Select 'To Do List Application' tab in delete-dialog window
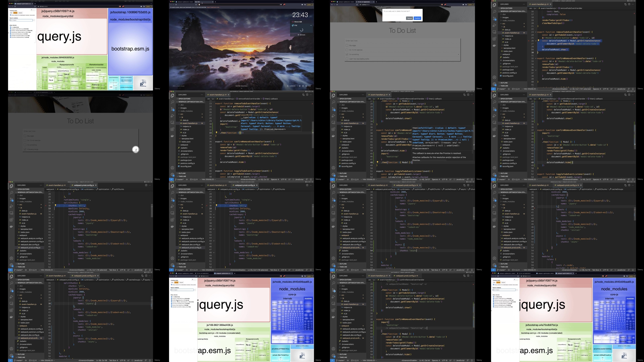Viewport: 644px width, 362px height. (365, 2)
